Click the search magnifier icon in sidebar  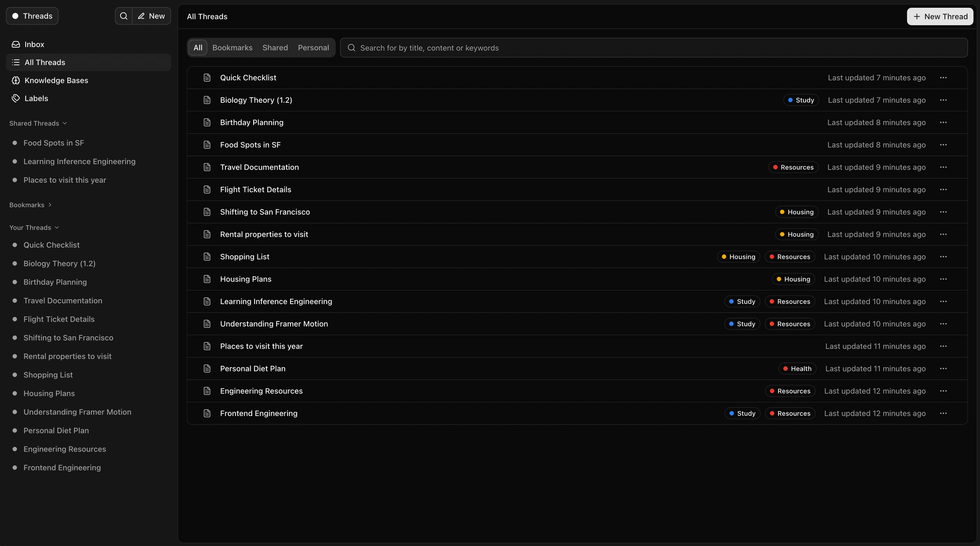pyautogui.click(x=123, y=16)
